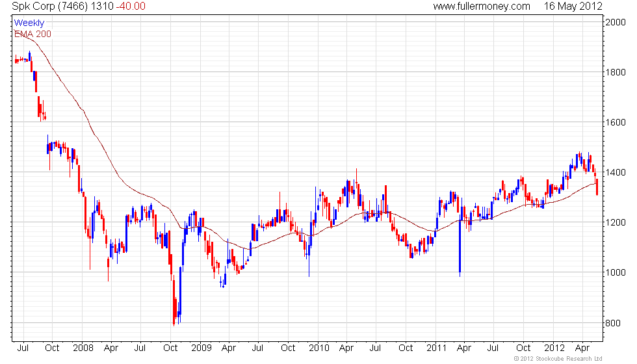Click the 1800 price axis label
The width and height of the screenshot is (637, 364).
[616, 72]
